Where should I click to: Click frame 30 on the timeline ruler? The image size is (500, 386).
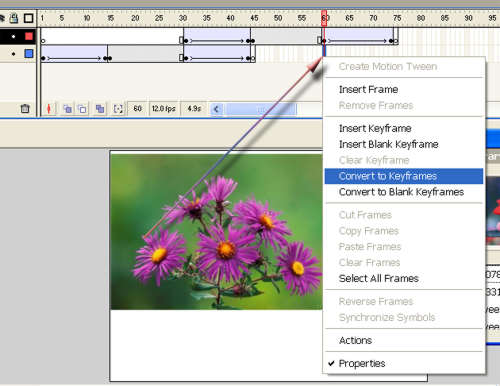coord(183,18)
